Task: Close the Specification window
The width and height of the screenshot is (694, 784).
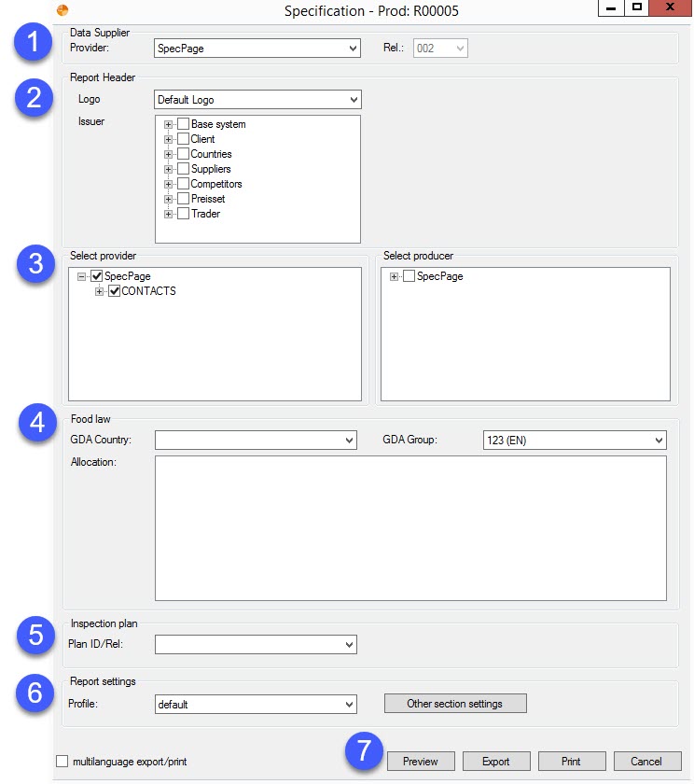Action: click(671, 8)
